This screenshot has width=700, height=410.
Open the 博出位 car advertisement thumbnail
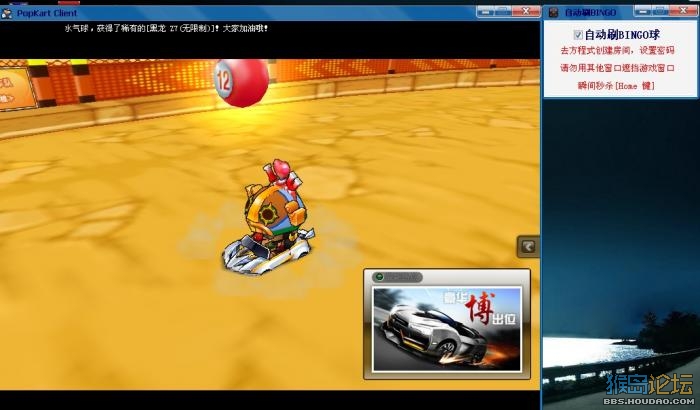pyautogui.click(x=447, y=330)
